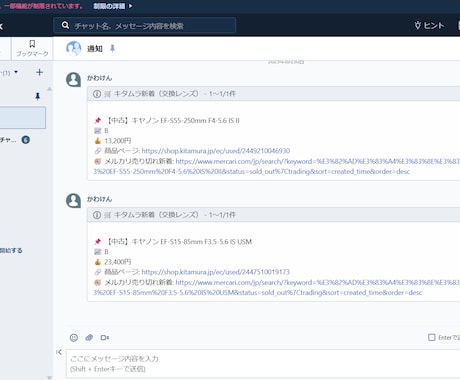Attach a file with the paperclip icon

pos(89,338)
